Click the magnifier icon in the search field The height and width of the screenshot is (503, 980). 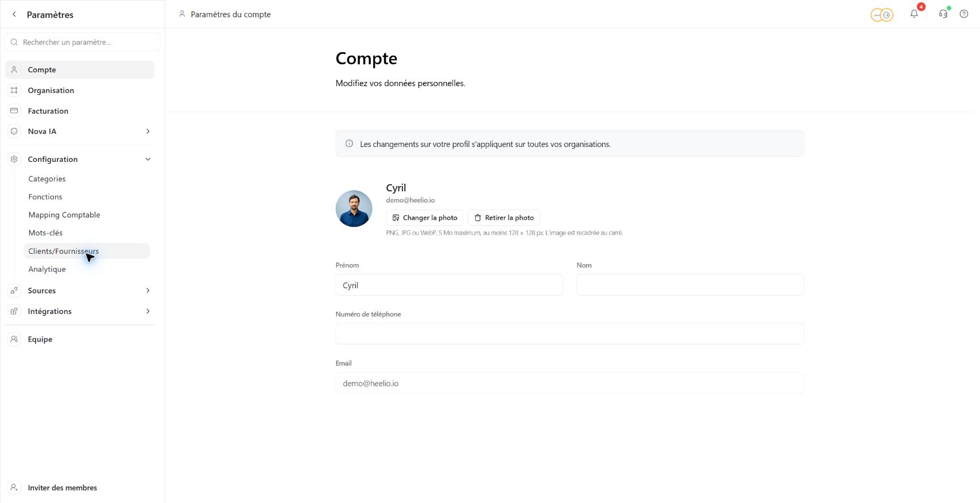[14, 42]
